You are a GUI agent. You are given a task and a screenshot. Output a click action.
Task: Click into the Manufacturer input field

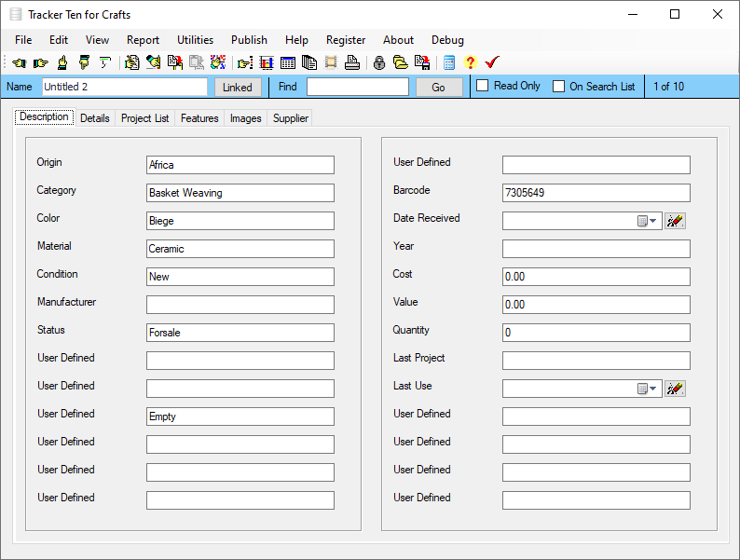pos(240,305)
